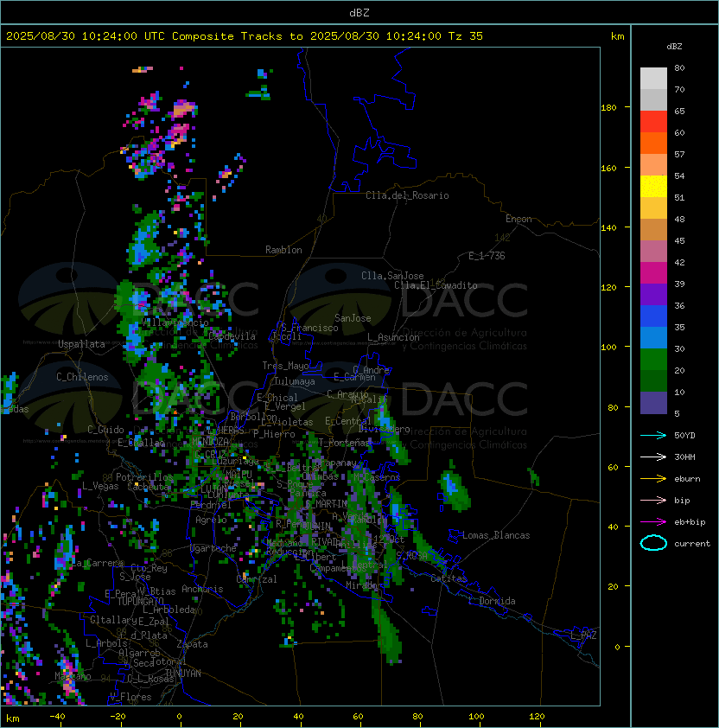Click the 'dBZ' title at the top
The width and height of the screenshot is (719, 728).
[359, 12]
